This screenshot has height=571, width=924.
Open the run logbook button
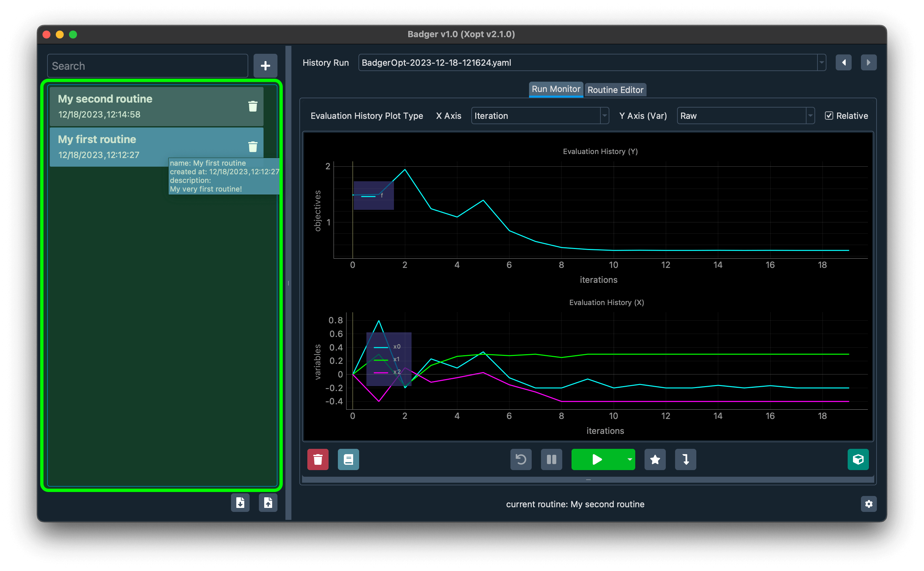click(x=348, y=459)
